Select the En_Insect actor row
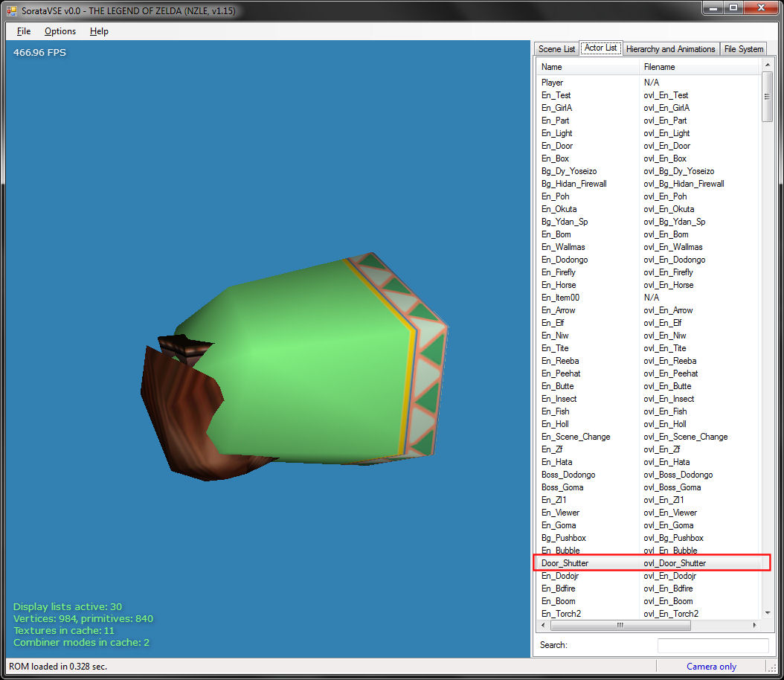Screen dimensions: 784x680 click(649, 399)
